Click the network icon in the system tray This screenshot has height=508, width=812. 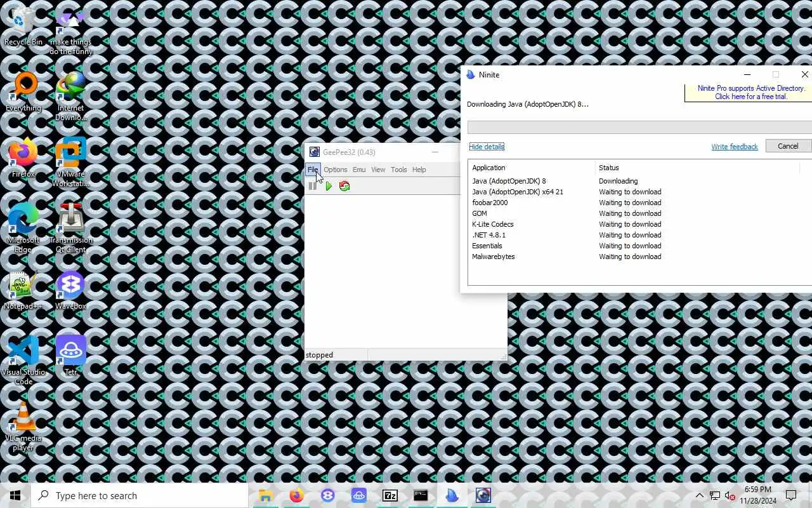[715, 495]
